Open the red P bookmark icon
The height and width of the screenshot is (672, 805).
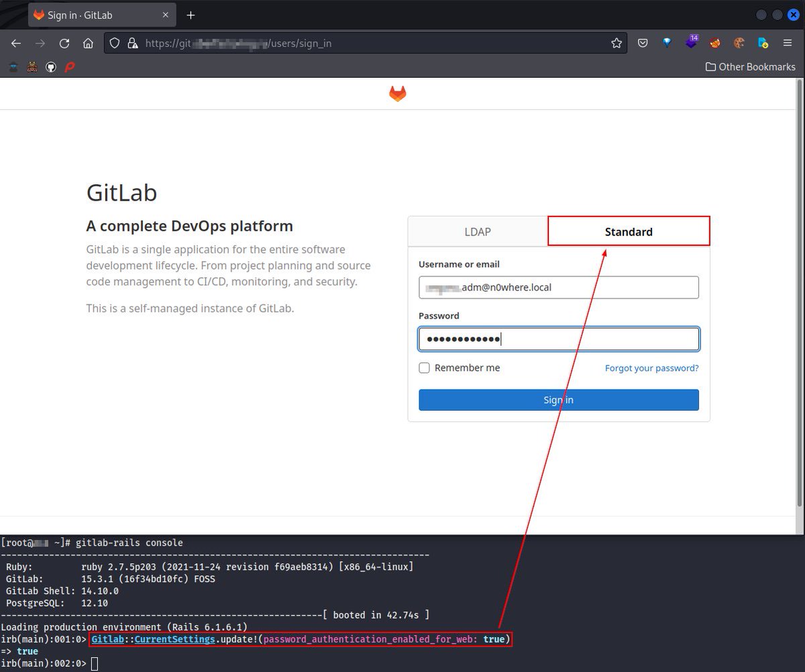pos(70,67)
